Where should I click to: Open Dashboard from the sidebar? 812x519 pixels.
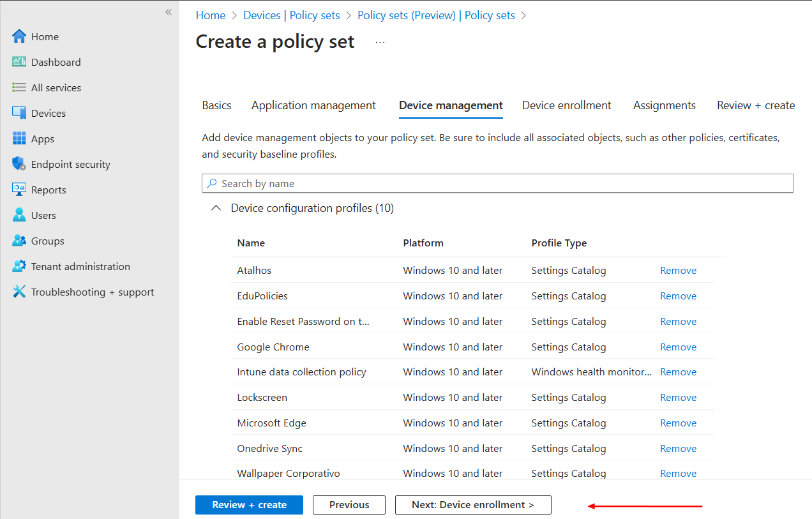click(x=56, y=62)
